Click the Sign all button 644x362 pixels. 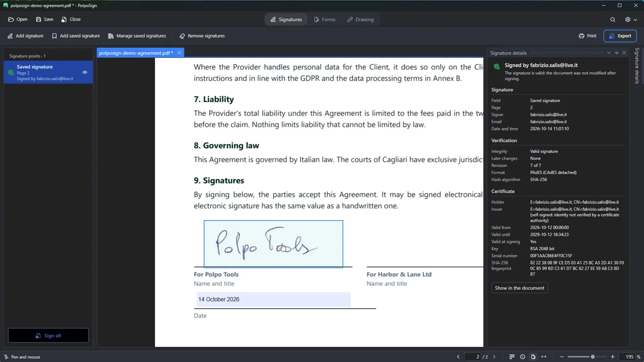tap(48, 335)
